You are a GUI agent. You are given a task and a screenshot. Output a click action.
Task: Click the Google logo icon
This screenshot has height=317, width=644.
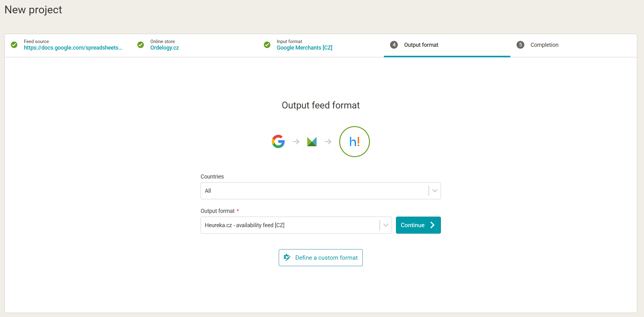[x=278, y=142]
